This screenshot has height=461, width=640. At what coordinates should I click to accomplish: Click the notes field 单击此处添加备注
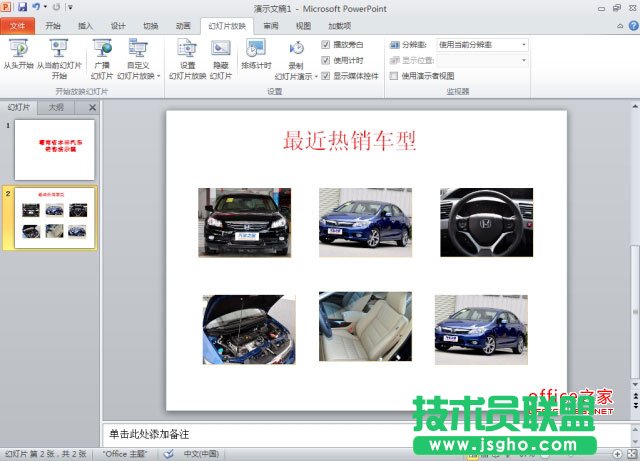[x=149, y=434]
